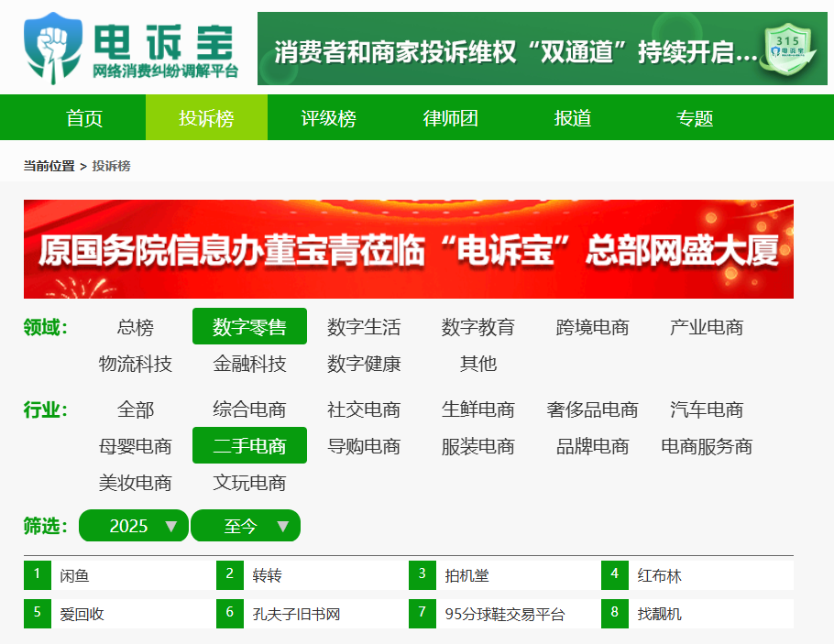This screenshot has width=834, height=644.
Task: Click the 电诉宝 shield logo
Action: point(52,49)
